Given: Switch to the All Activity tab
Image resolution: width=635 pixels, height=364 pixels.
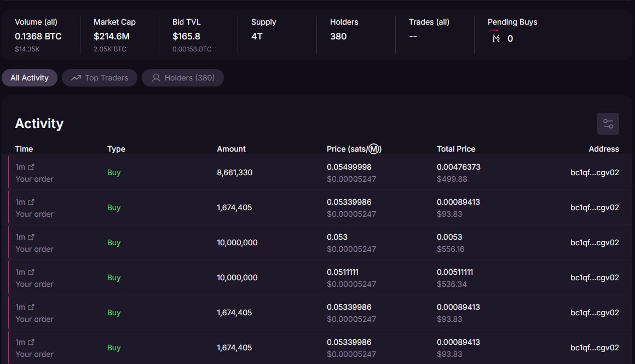Looking at the screenshot, I should pos(30,78).
